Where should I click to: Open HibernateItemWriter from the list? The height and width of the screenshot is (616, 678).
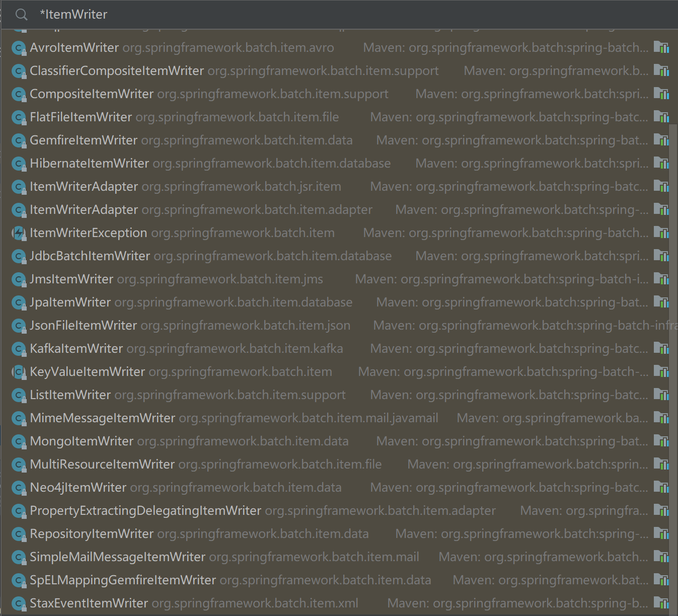[x=90, y=164]
